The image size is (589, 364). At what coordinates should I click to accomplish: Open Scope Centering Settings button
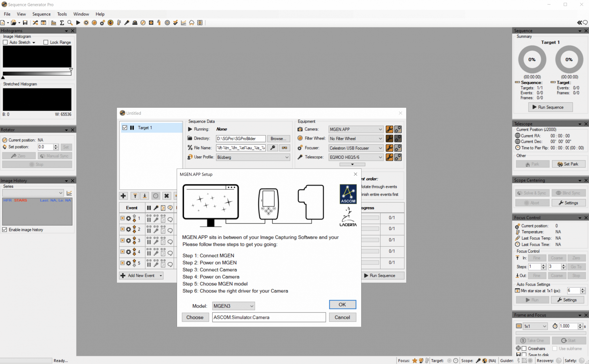(x=568, y=203)
